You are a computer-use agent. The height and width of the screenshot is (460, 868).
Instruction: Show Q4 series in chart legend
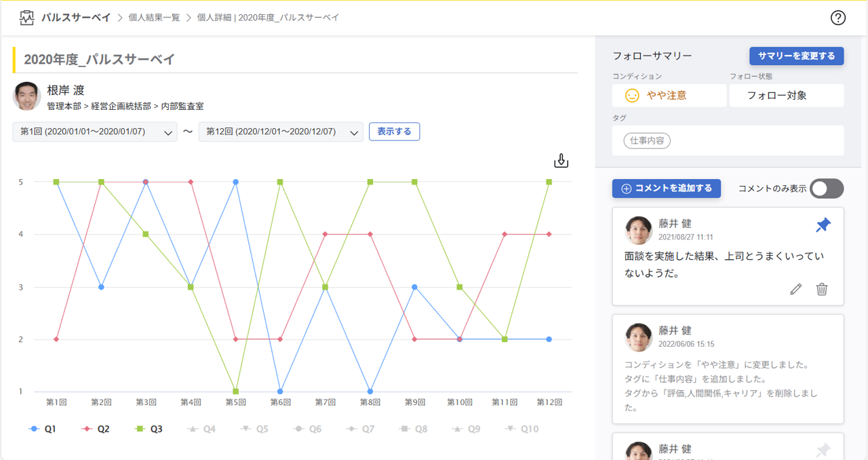(x=201, y=429)
